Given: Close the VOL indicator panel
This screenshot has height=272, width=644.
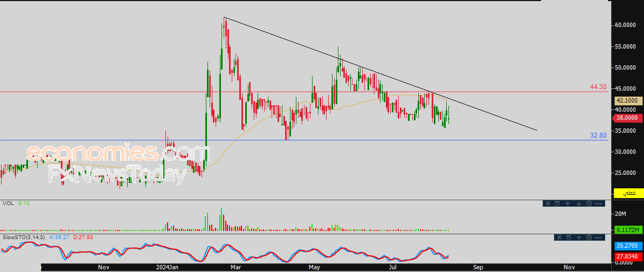Looking at the screenshot, I should pyautogui.click(x=548, y=203).
